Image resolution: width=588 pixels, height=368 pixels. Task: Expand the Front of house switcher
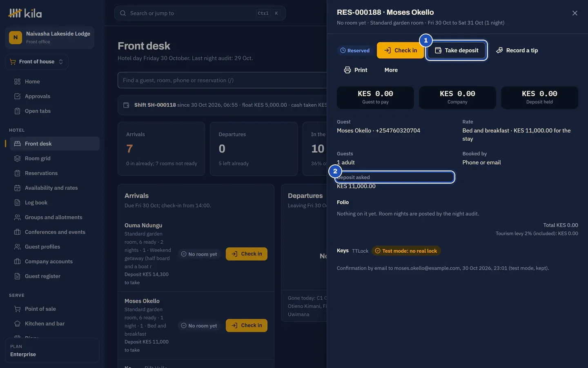(37, 62)
